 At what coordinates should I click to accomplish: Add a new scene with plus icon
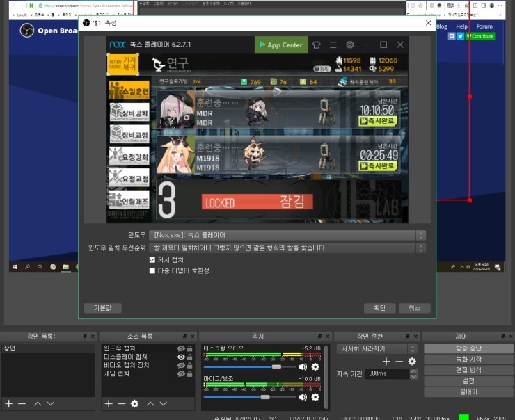point(9,403)
